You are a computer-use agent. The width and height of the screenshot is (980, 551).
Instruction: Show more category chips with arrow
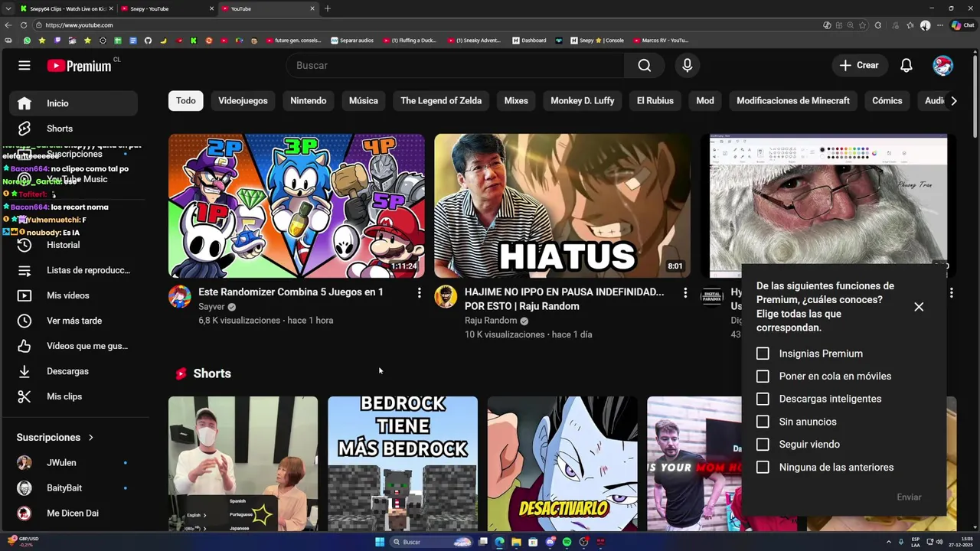pos(953,101)
